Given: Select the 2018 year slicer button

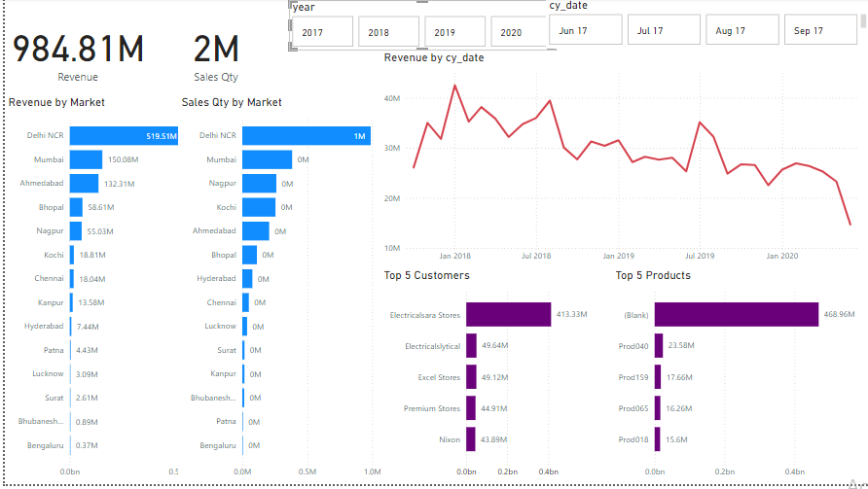Looking at the screenshot, I should coord(387,32).
